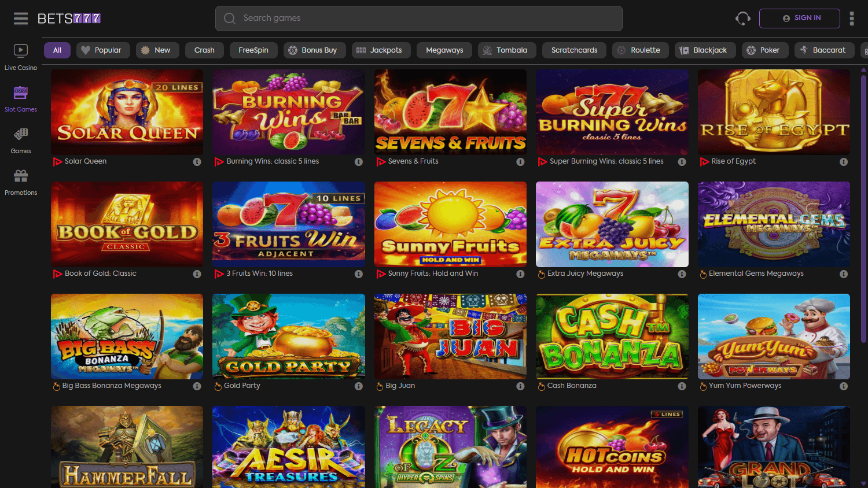Click the provider flag icon on Burning Wins
Viewport: 868px width, 488px height.
point(219,161)
